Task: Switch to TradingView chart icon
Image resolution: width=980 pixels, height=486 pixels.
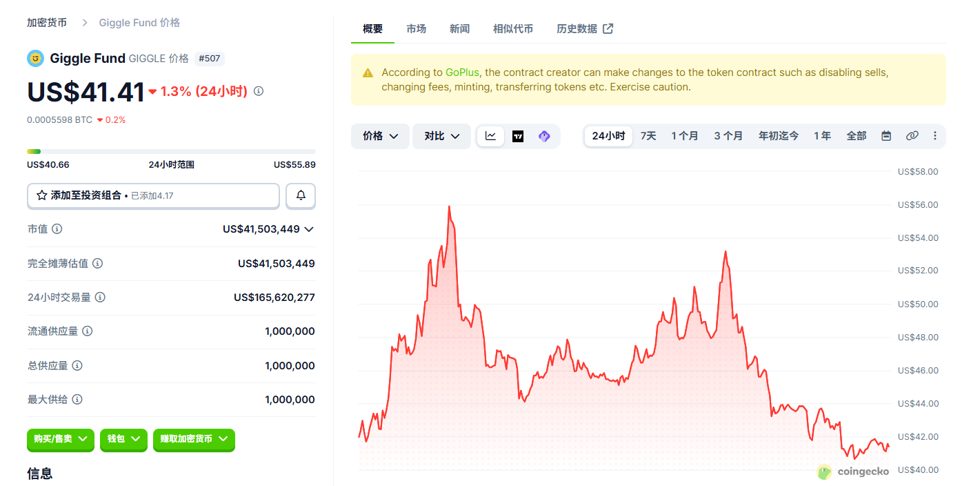Action: 518,136
